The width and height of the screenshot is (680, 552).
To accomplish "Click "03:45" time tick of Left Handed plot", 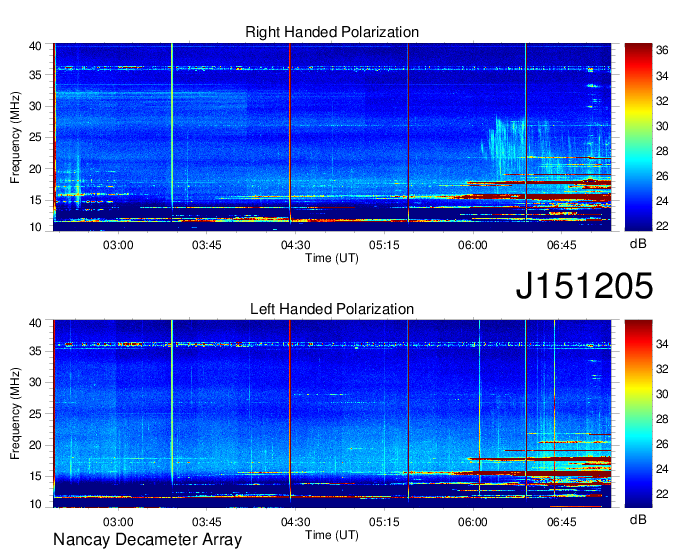I will pyautogui.click(x=207, y=522).
